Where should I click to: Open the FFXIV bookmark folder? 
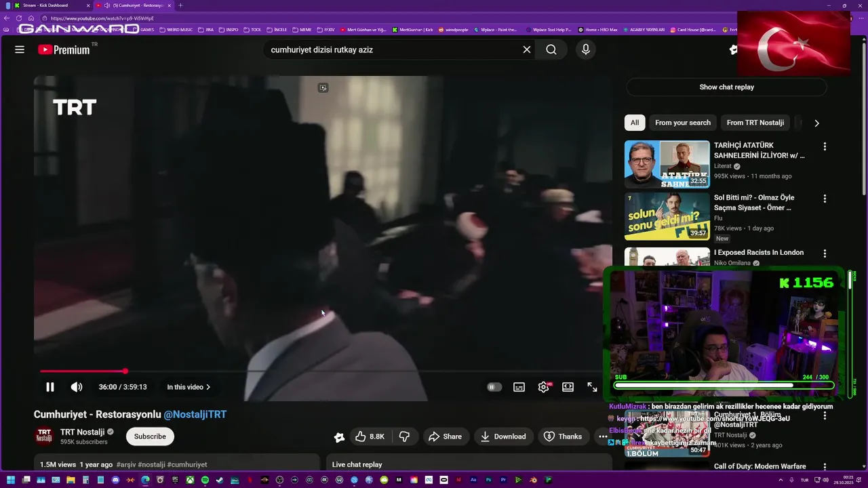pos(326,30)
